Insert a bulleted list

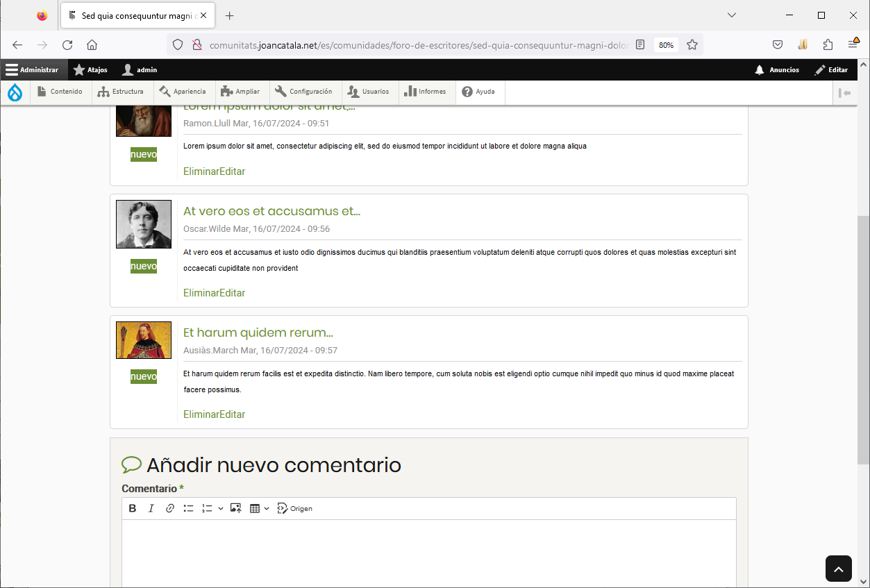(188, 508)
